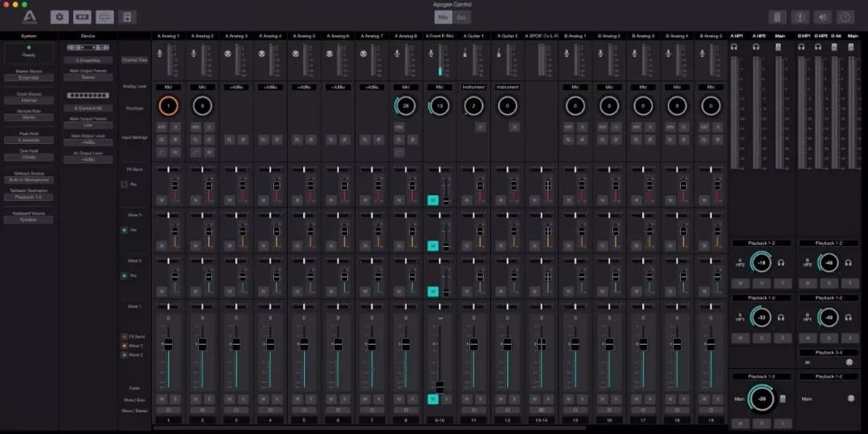The height and width of the screenshot is (434, 868).
Task: Click the XLR connector icon on A Analog 3
Action: [x=228, y=53]
